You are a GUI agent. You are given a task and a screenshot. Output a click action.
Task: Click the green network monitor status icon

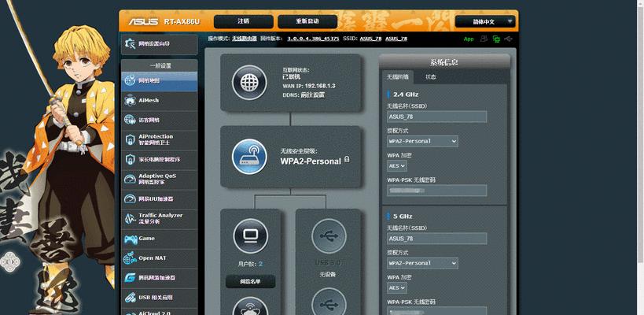click(x=496, y=39)
